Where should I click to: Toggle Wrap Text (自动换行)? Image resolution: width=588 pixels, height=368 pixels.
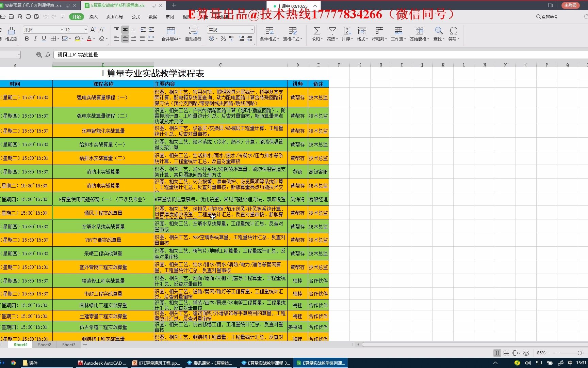pyautogui.click(x=193, y=34)
